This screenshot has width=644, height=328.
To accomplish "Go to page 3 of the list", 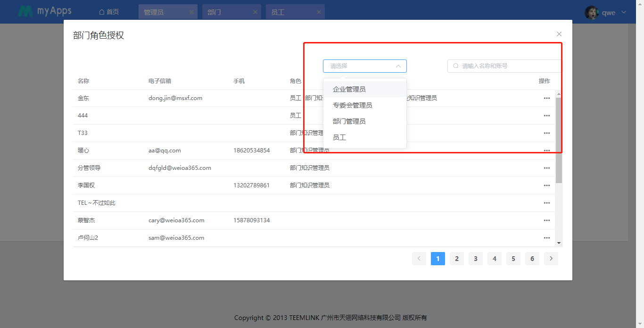I will [x=476, y=259].
